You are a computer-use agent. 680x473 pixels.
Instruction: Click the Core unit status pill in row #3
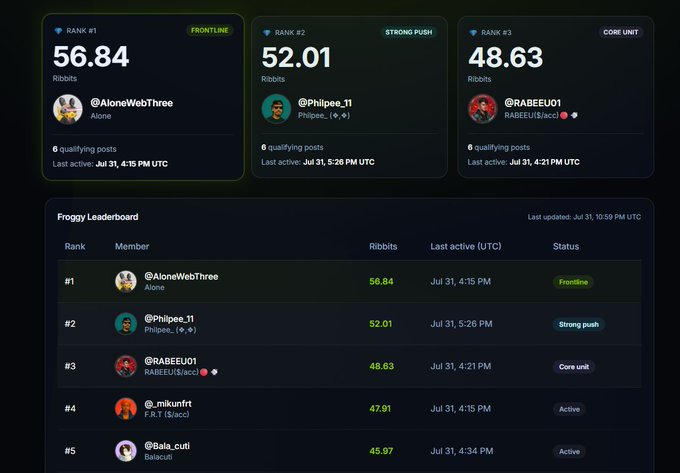(574, 367)
